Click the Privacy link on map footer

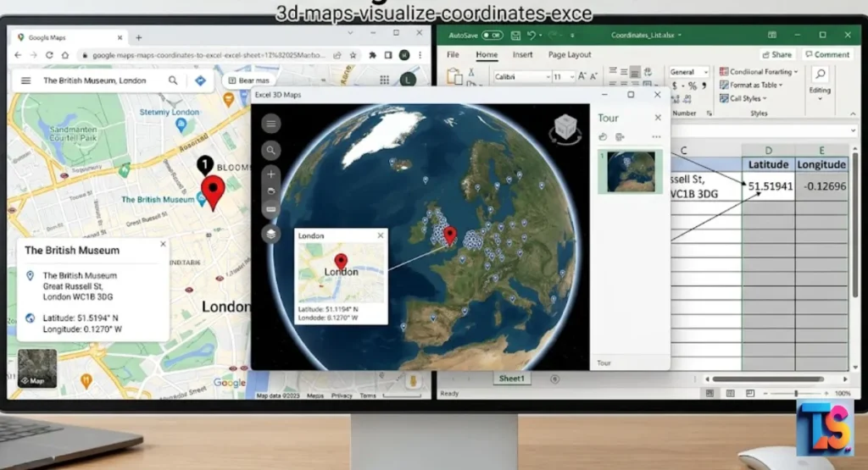(342, 395)
